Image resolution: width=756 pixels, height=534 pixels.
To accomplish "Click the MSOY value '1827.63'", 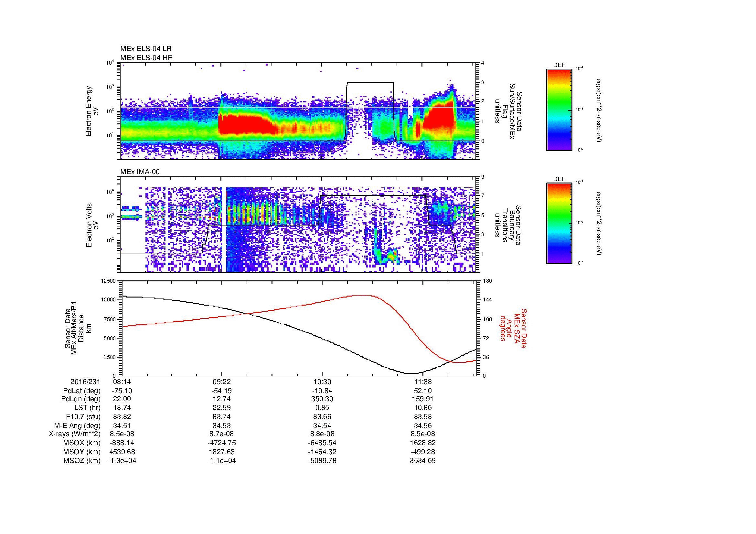I will click(222, 452).
